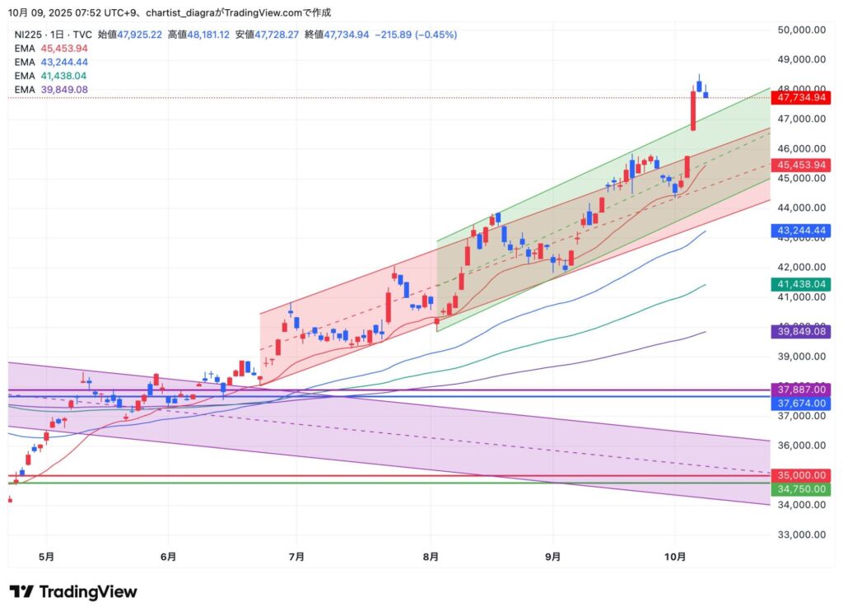Click the 5月 label on time axis
Screen dimensions: 843x616
pyautogui.click(x=47, y=557)
